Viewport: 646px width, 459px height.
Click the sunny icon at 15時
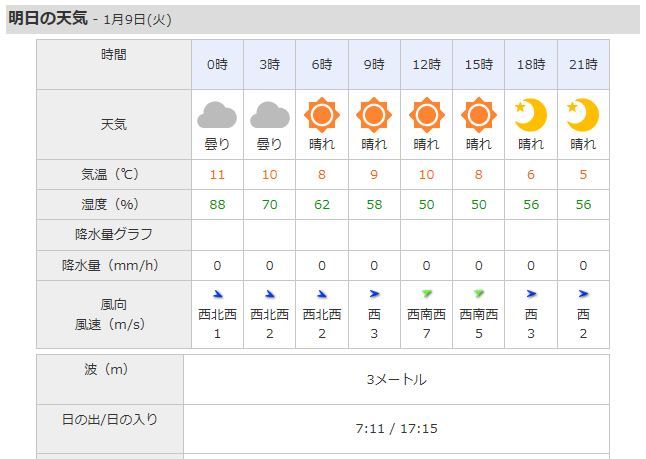pyautogui.click(x=478, y=115)
